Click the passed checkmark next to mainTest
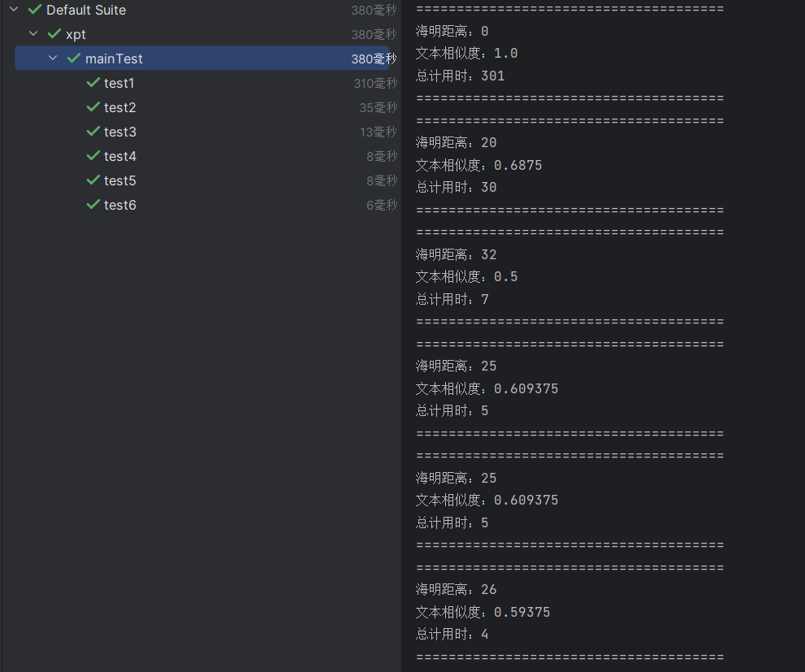805x672 pixels. pos(74,58)
